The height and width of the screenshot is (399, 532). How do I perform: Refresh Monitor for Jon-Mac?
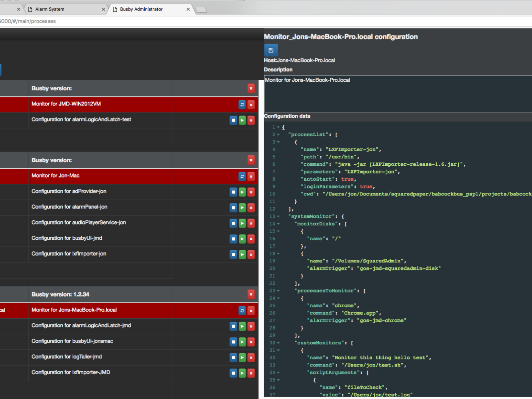click(242, 177)
